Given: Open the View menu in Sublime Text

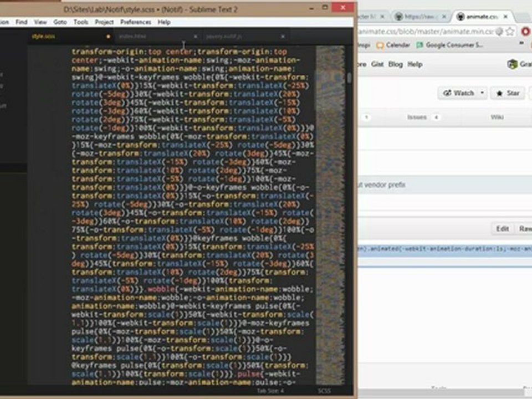Looking at the screenshot, I should pos(40,22).
